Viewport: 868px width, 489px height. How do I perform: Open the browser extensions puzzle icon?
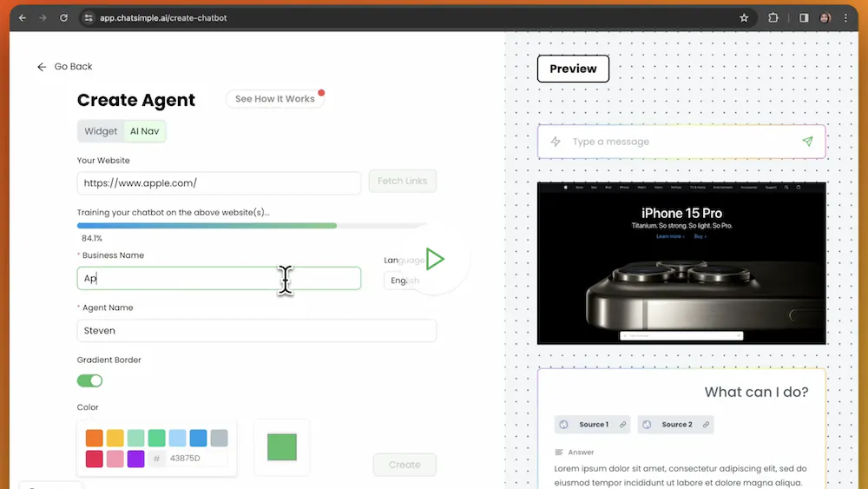pyautogui.click(x=773, y=17)
